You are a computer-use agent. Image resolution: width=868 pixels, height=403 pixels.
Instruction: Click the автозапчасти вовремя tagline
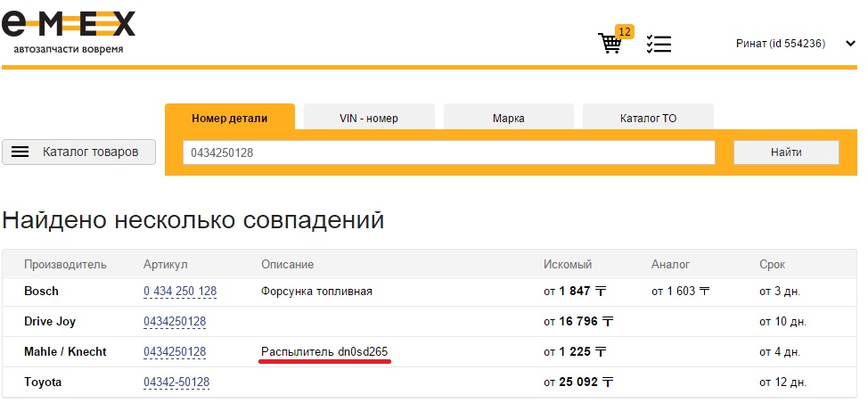(69, 49)
